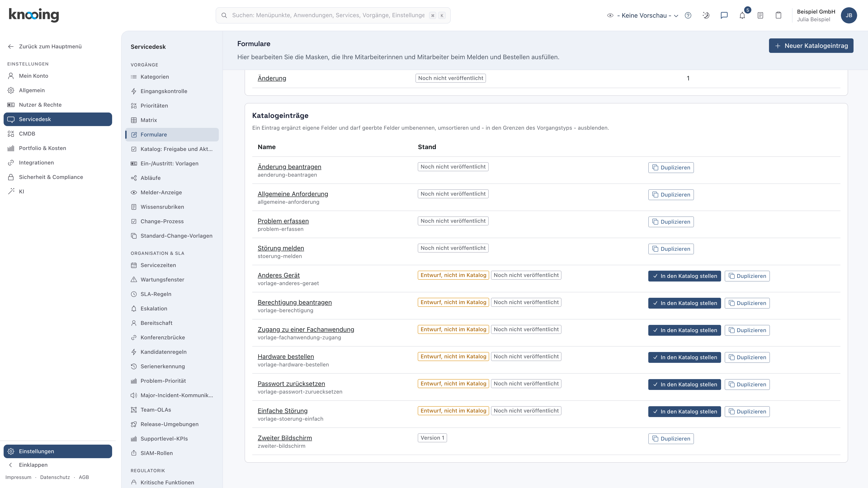868x488 pixels.
Task: Duplicate the Passwort zurücksetzen entry
Action: point(747,385)
